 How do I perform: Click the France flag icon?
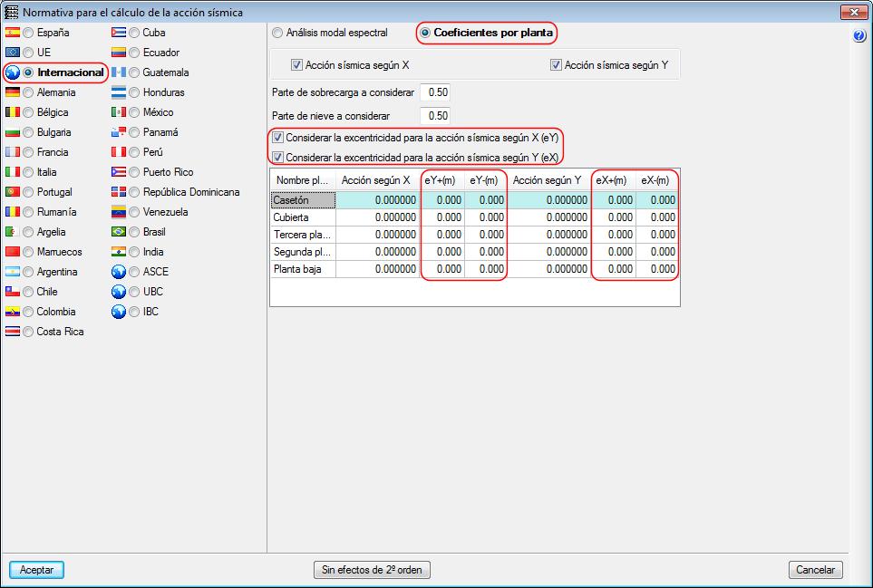13,152
